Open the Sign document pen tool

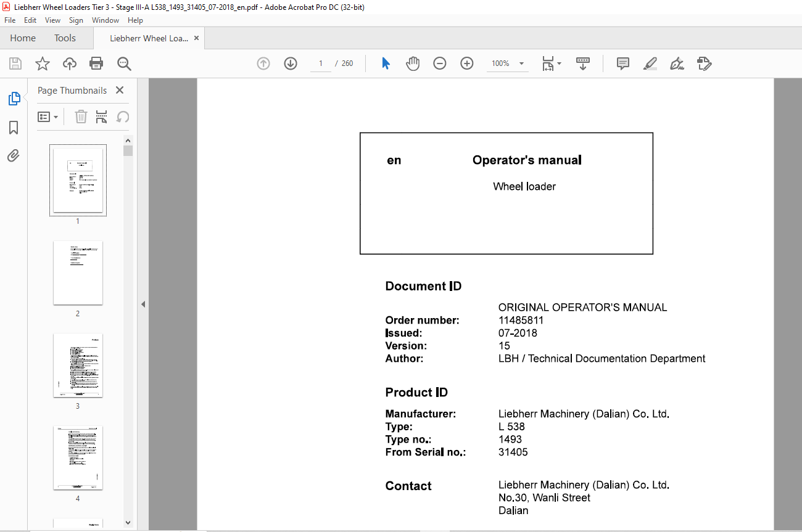coord(677,63)
